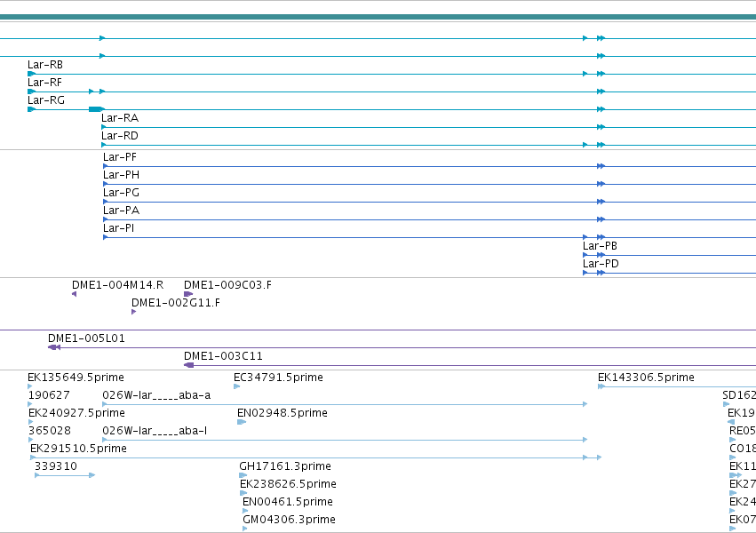The image size is (756, 533).
Task: Click the EN02948.5prime alignment block
Action: pos(242,422)
